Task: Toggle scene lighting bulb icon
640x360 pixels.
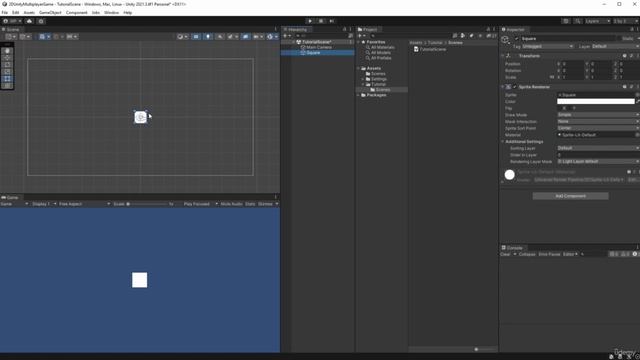Action: [x=208, y=36]
